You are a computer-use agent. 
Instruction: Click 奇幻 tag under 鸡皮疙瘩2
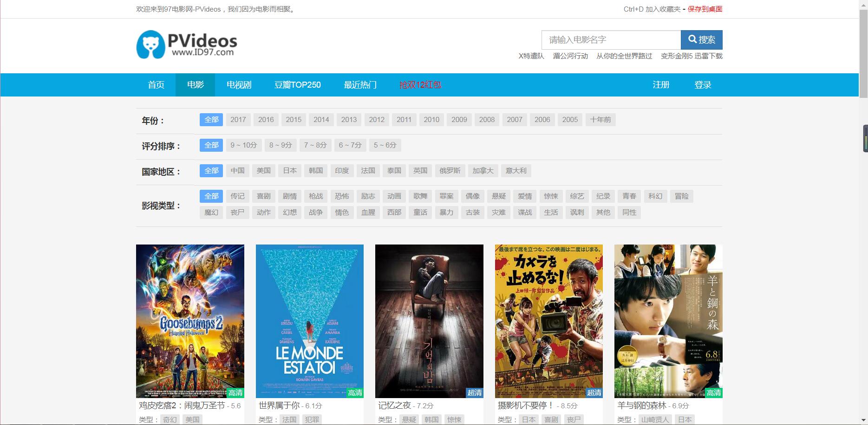[x=170, y=419]
